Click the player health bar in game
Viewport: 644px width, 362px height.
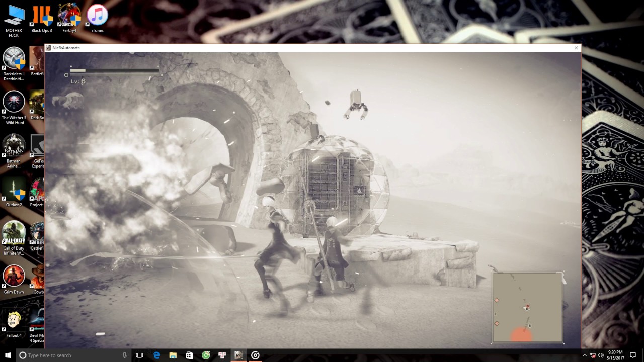(x=115, y=70)
